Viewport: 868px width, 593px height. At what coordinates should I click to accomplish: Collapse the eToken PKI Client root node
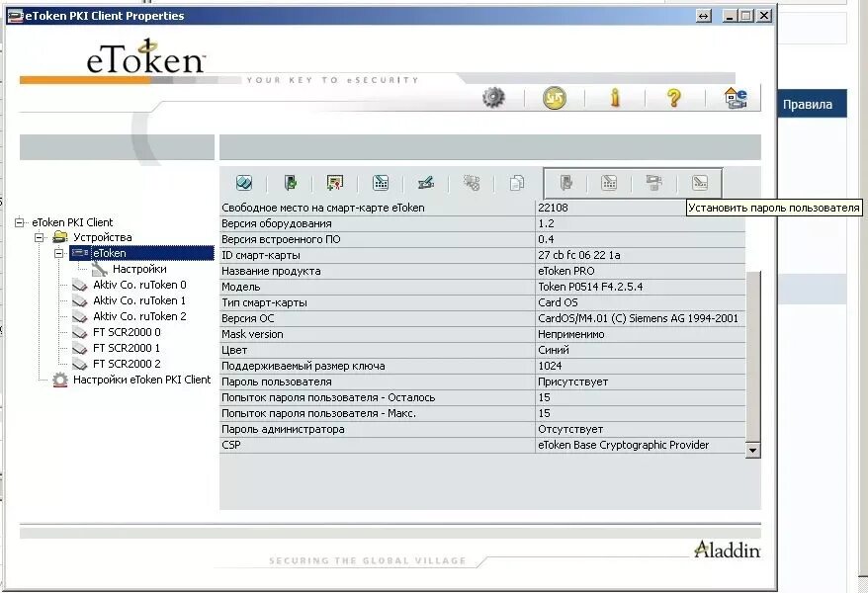pos(20,222)
